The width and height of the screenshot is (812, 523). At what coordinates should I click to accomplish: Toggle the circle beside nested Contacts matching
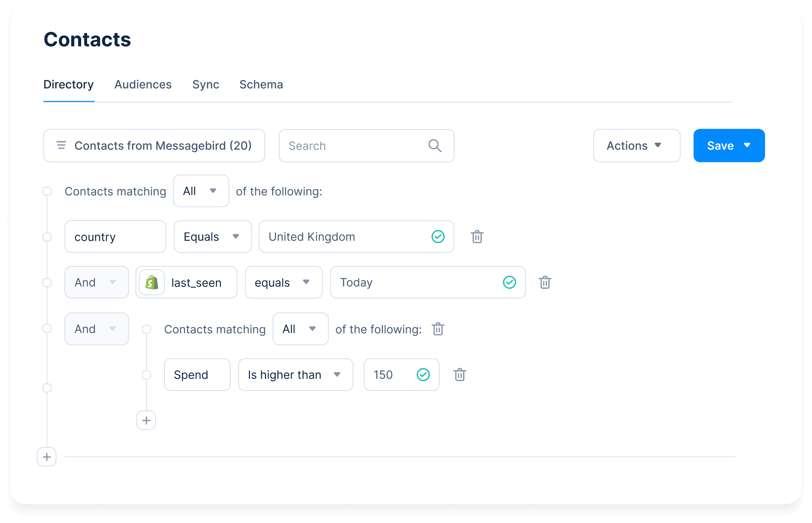tap(146, 329)
